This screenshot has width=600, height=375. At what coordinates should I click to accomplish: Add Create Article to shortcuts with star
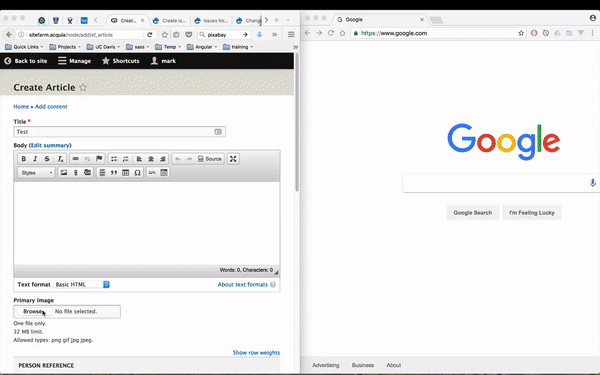coord(83,88)
